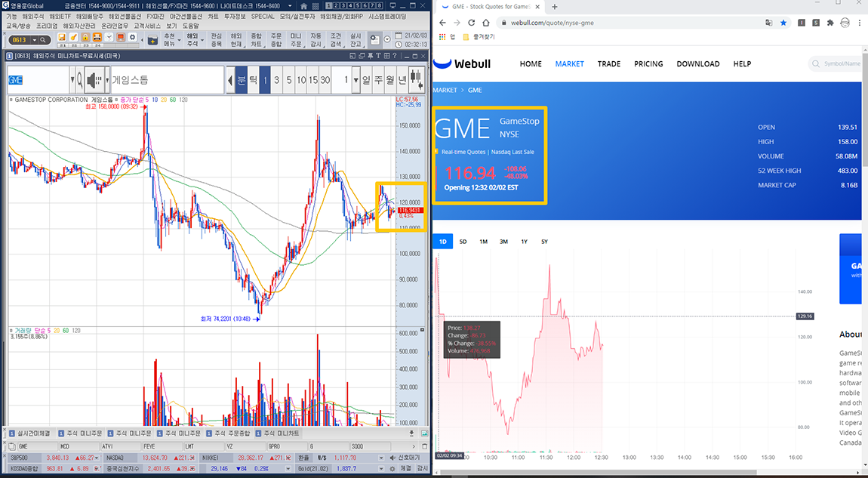Open the 투자정보 menu
Viewport: 868px width, 478px height.
click(235, 17)
